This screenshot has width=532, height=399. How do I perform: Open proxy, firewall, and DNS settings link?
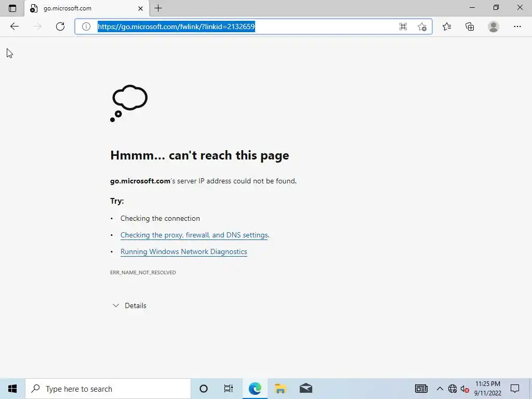(x=194, y=235)
